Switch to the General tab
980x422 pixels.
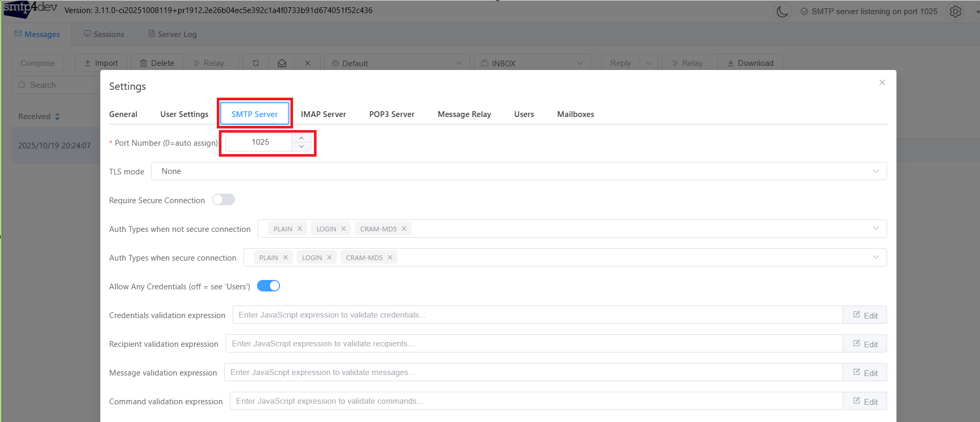[x=123, y=114]
